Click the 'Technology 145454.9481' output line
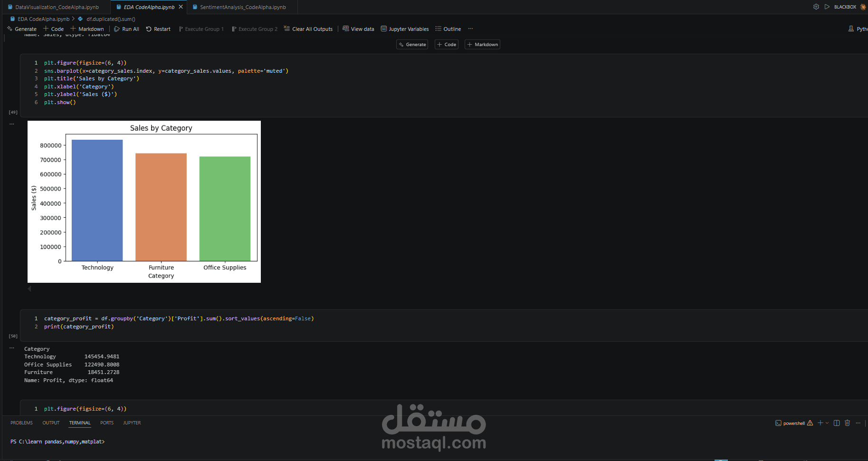 point(72,357)
